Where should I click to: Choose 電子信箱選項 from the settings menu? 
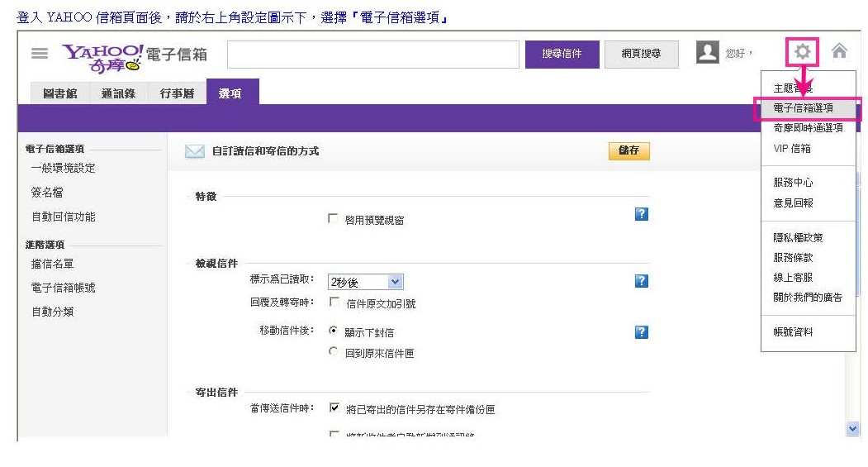[804, 108]
